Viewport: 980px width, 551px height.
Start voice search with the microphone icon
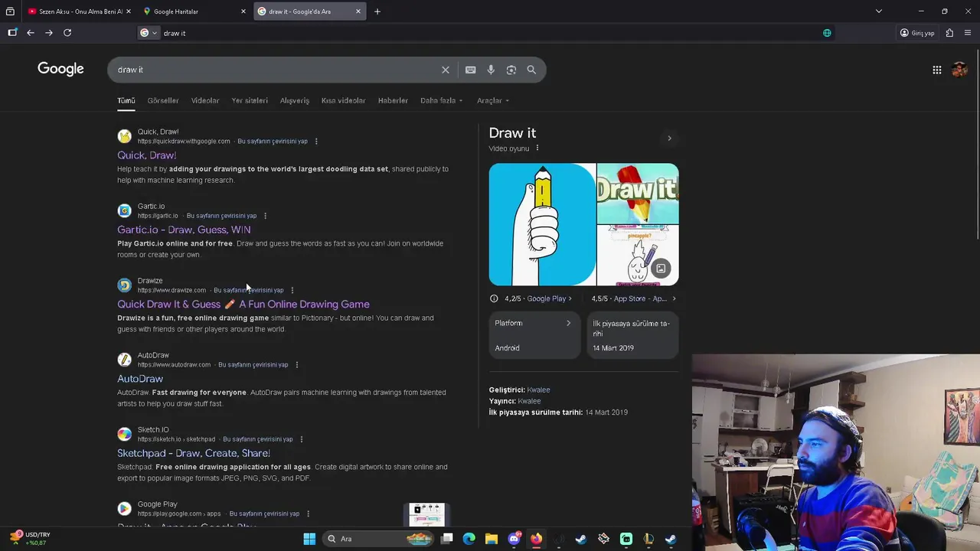click(x=491, y=70)
